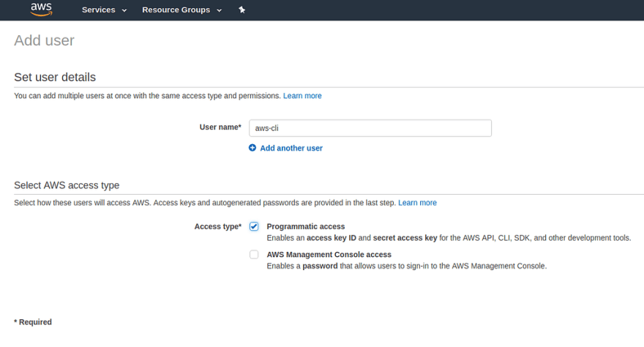Click the AWS Management Console access label
Screen dimensions: 644x347
point(329,255)
